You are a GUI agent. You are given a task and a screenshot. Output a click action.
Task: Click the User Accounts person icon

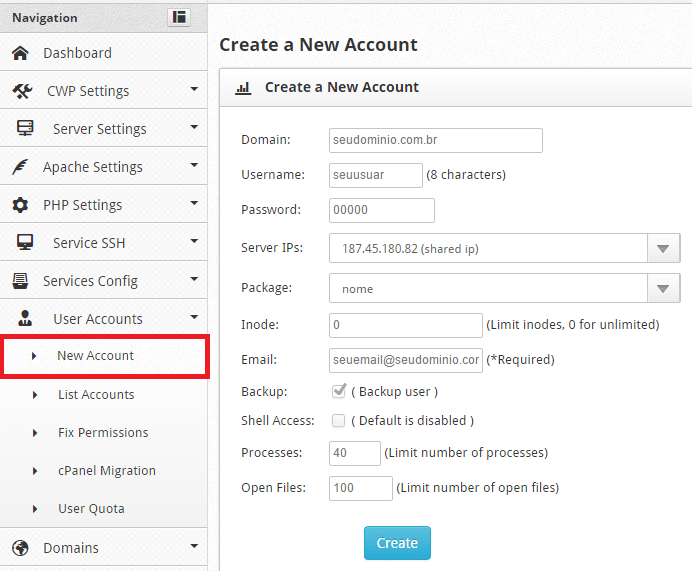point(25,318)
